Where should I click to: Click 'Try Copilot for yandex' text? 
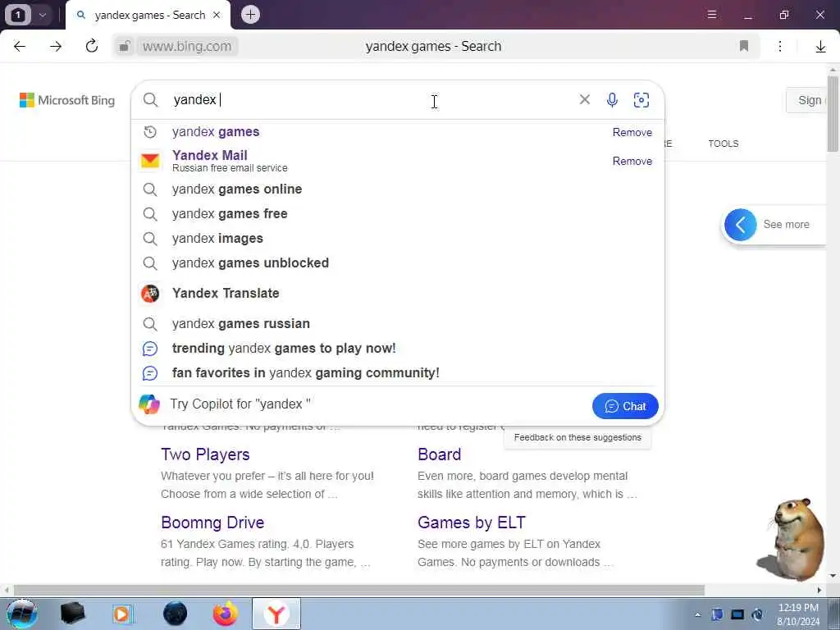(x=240, y=404)
